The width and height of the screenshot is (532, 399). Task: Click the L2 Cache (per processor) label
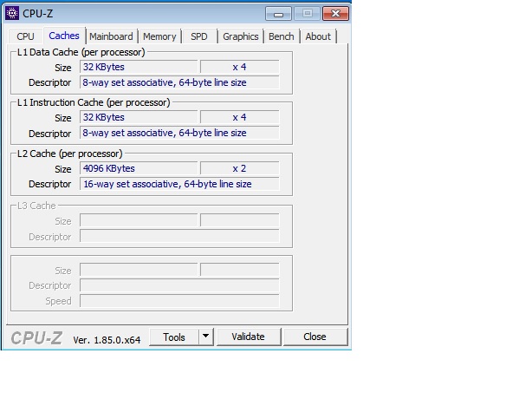[x=70, y=154]
